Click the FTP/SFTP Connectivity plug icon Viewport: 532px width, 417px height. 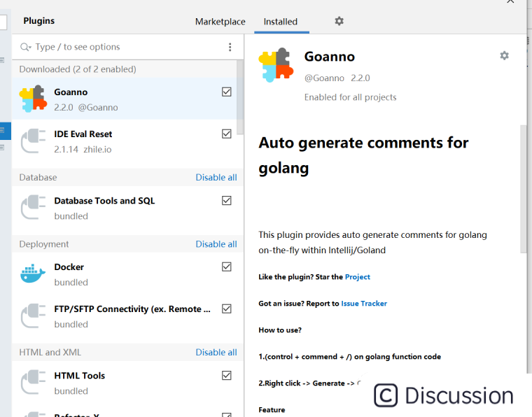(x=32, y=316)
